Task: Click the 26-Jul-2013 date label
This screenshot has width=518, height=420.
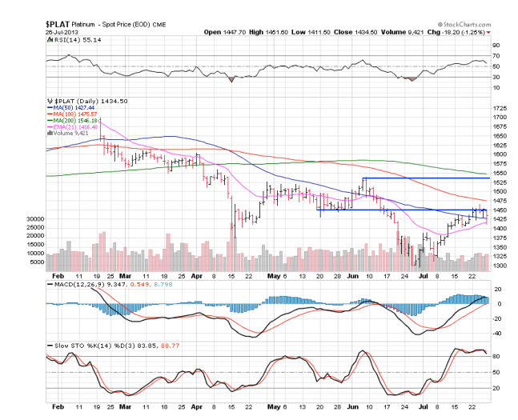Action: [61, 33]
